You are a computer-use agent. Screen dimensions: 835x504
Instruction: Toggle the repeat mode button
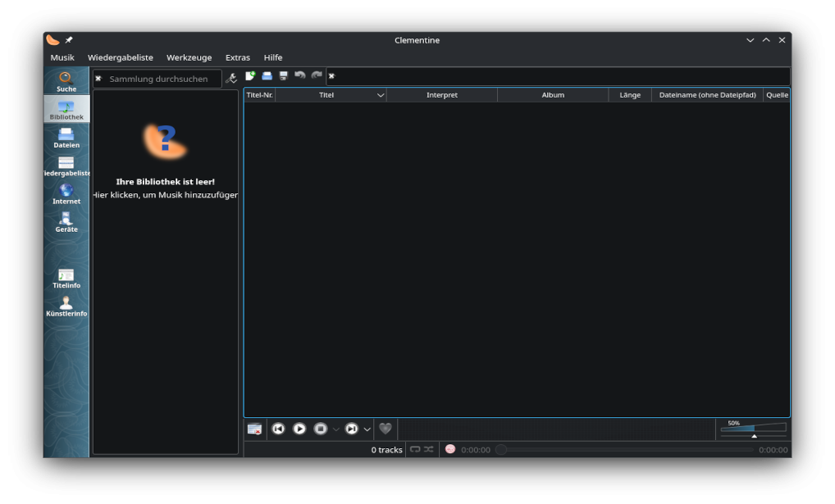[415, 449]
